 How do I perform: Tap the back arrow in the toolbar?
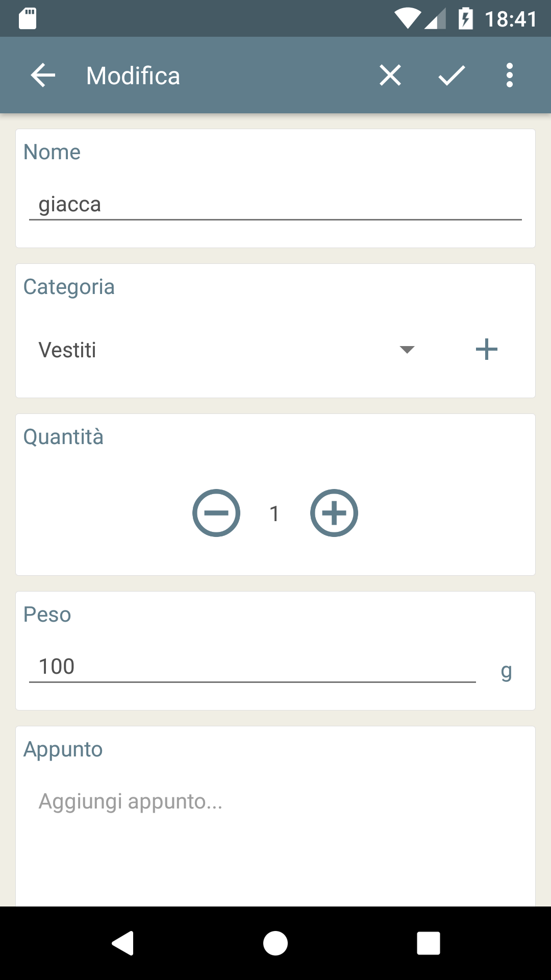tap(43, 76)
